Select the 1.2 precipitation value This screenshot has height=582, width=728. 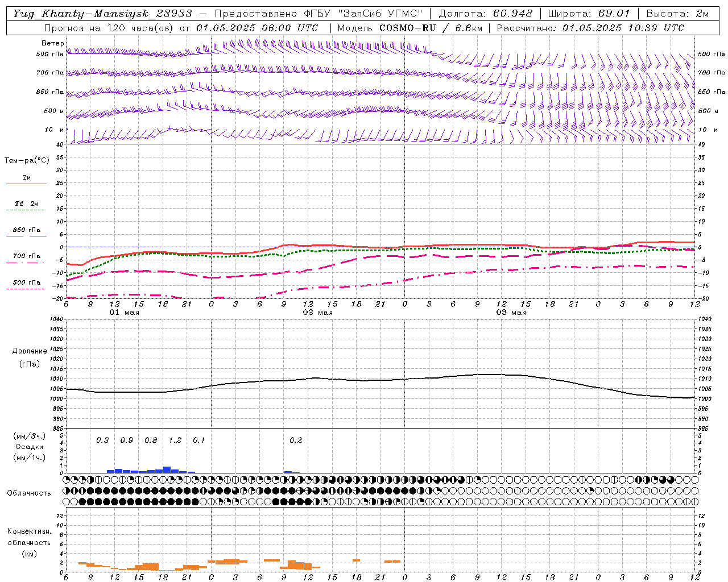pyautogui.click(x=175, y=440)
